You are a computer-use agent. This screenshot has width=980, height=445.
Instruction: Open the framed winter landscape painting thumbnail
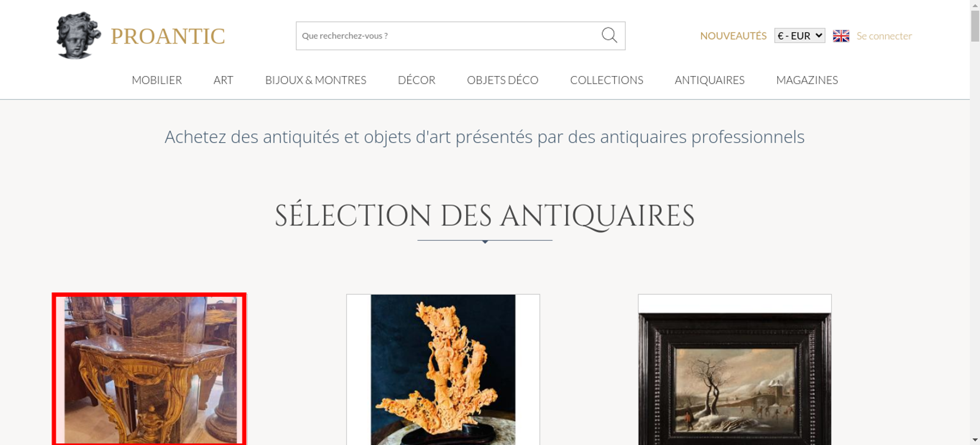point(735,370)
